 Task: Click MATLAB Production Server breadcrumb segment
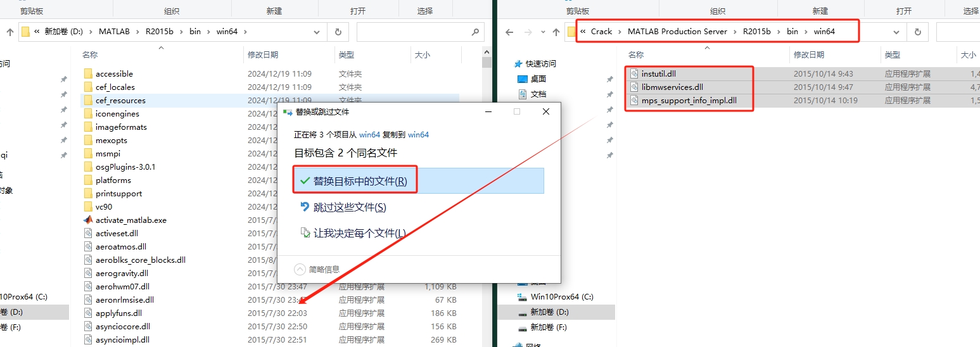coord(677,32)
